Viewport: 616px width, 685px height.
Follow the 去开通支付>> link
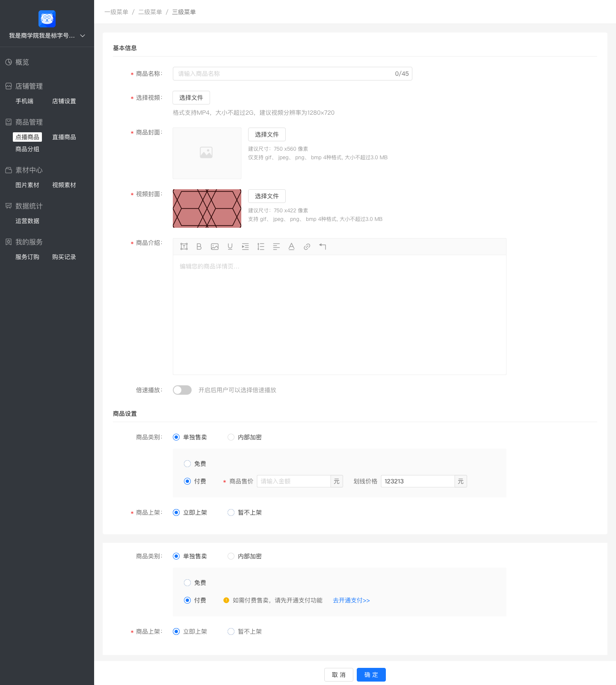[x=351, y=600]
